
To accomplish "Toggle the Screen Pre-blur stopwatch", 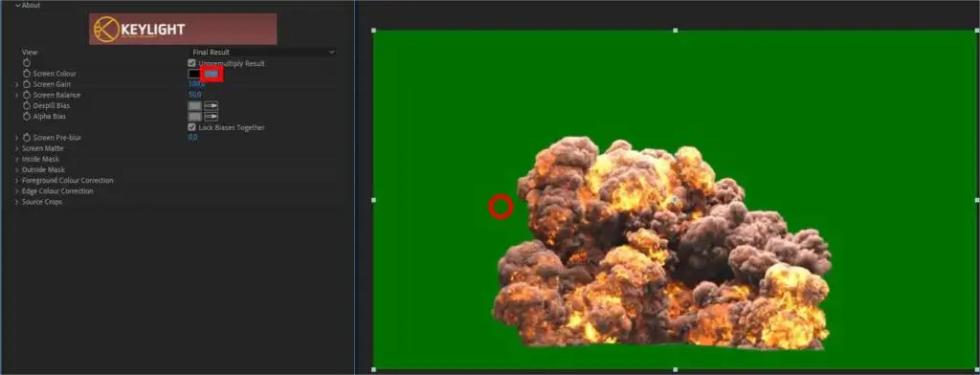I will click(27, 138).
